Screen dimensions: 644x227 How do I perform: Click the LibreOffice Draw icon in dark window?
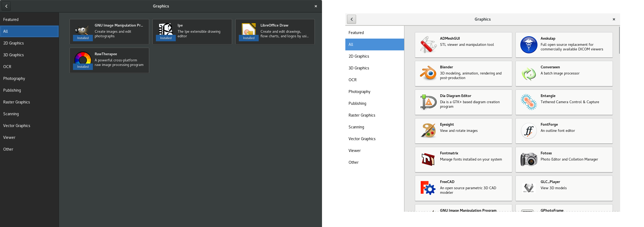pyautogui.click(x=248, y=29)
